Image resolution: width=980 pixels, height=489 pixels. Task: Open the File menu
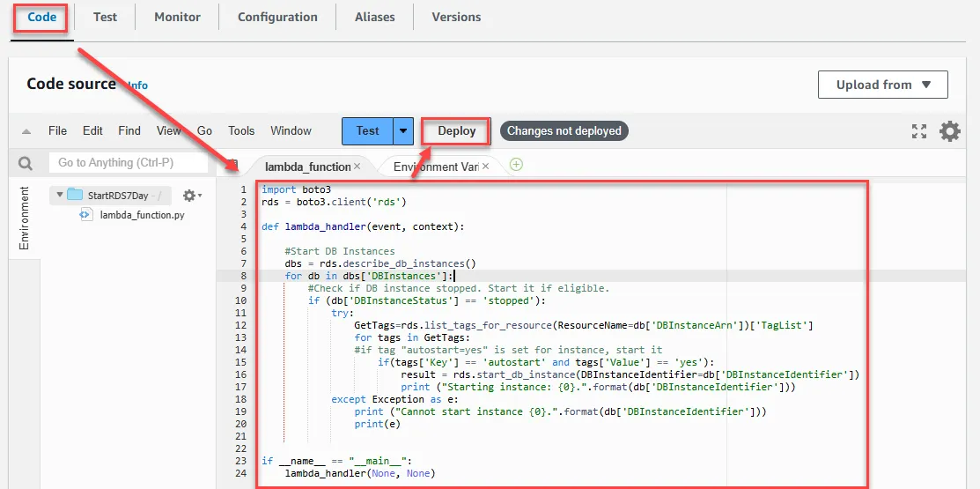[x=57, y=130]
